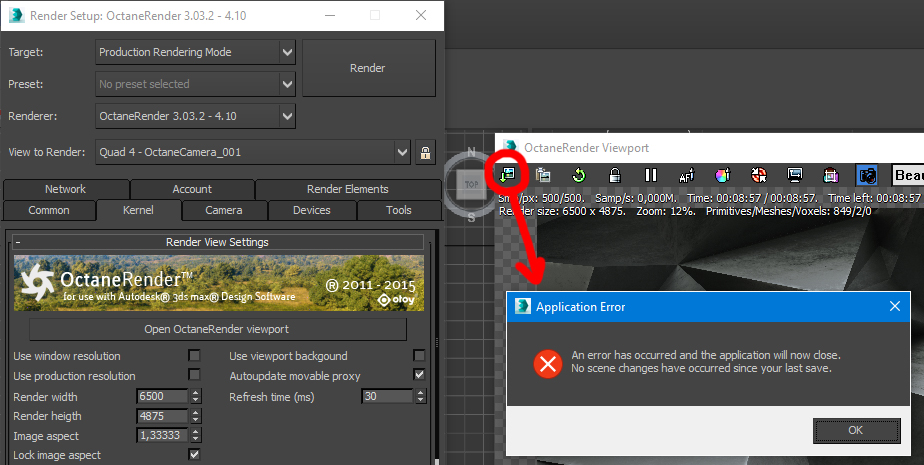Close the Render Setup window

(x=421, y=15)
